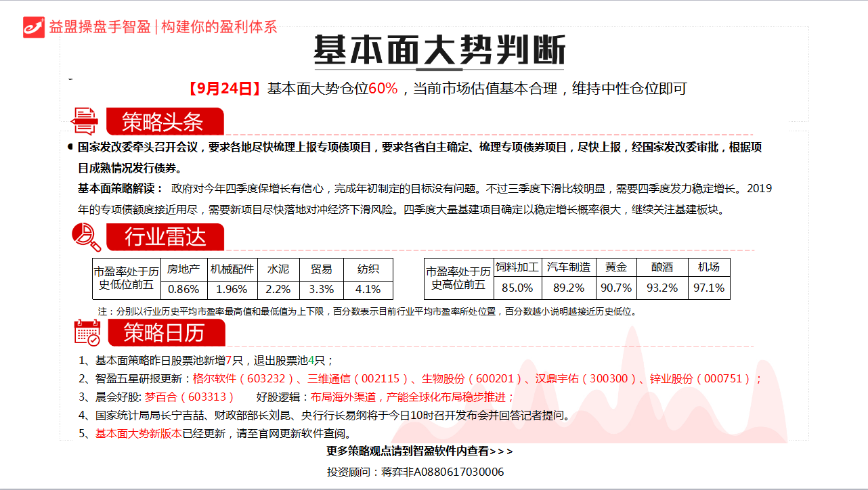Click the pie chart magnifier icon beside 行业雷达
Viewport: 868px width, 490px height.
click(x=86, y=237)
